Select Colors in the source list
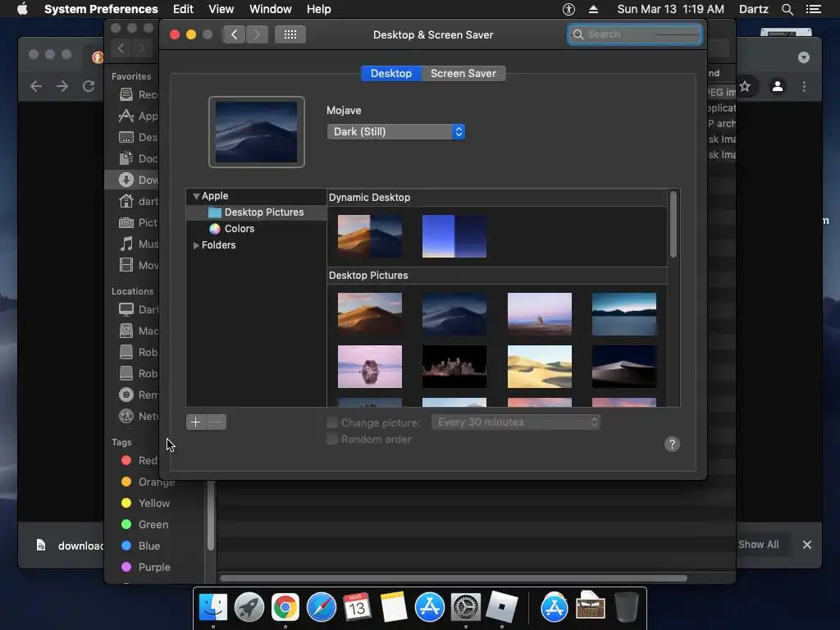 click(239, 229)
